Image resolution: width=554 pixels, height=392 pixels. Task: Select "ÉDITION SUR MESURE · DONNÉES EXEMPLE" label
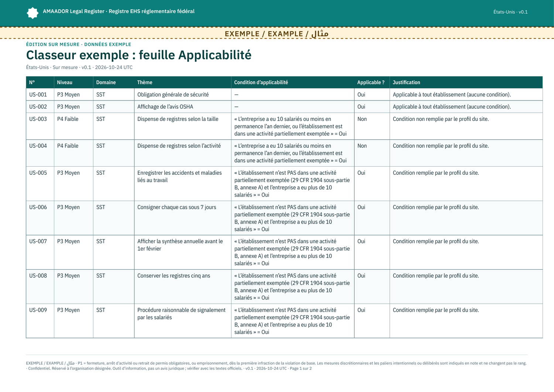point(79,44)
